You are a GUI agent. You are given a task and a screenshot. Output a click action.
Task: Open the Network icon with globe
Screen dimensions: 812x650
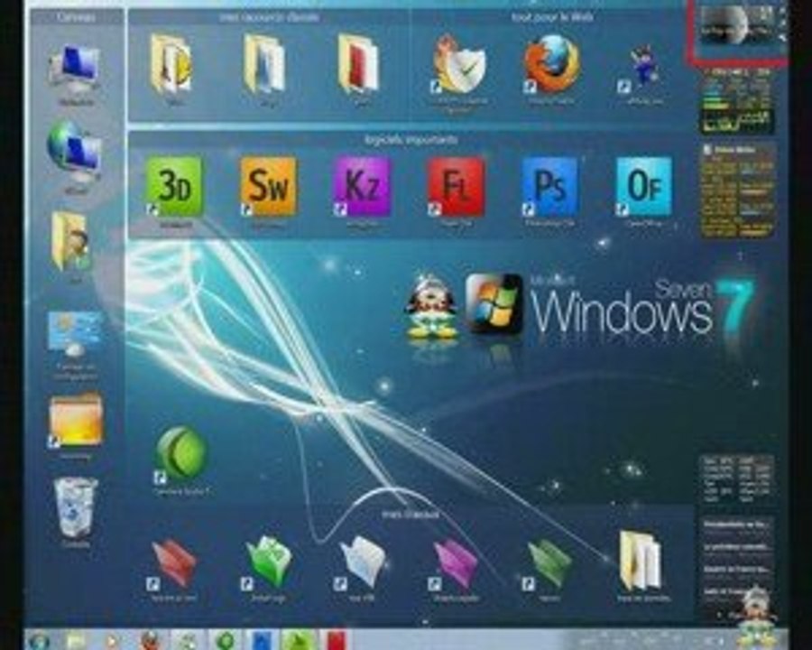point(74,151)
